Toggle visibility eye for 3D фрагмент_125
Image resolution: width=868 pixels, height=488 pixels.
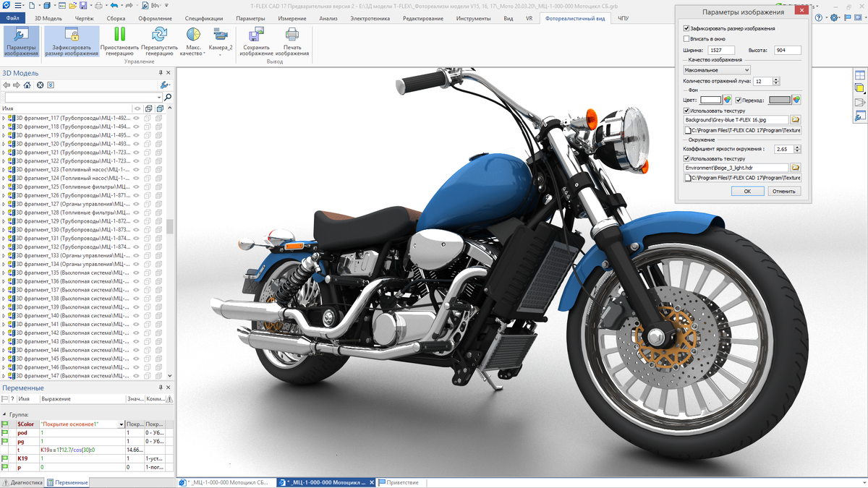[x=136, y=187]
